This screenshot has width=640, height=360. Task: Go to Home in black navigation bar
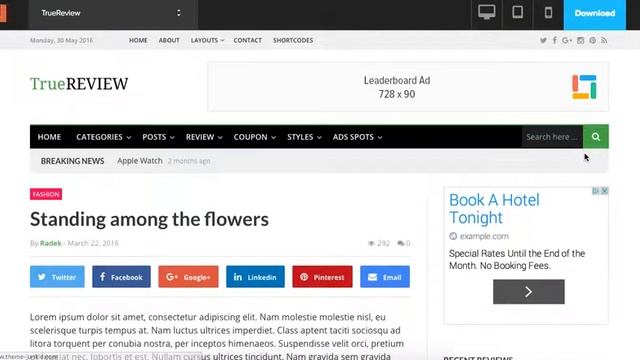coord(49,137)
